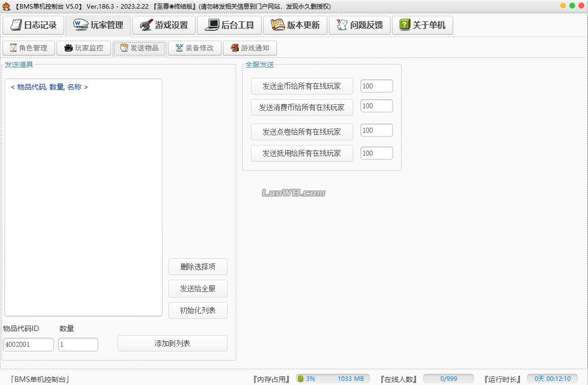Click 发送消费币给所有在线玩家 button
This screenshot has width=588, height=385.
(x=302, y=107)
